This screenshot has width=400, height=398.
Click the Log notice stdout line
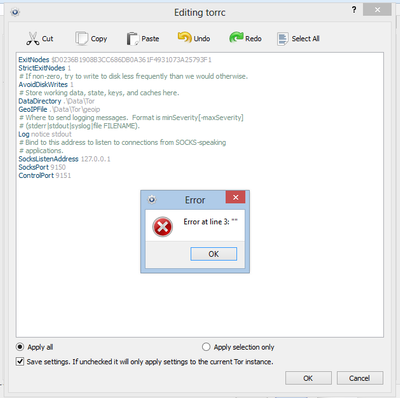45,134
